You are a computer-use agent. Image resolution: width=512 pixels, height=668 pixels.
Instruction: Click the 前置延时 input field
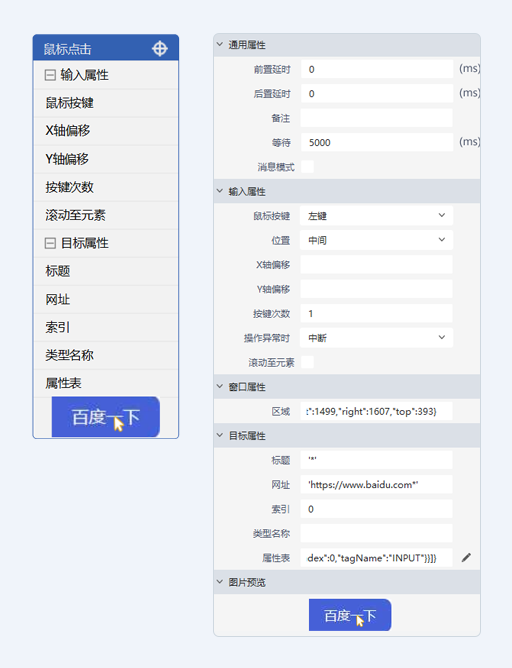(377, 69)
